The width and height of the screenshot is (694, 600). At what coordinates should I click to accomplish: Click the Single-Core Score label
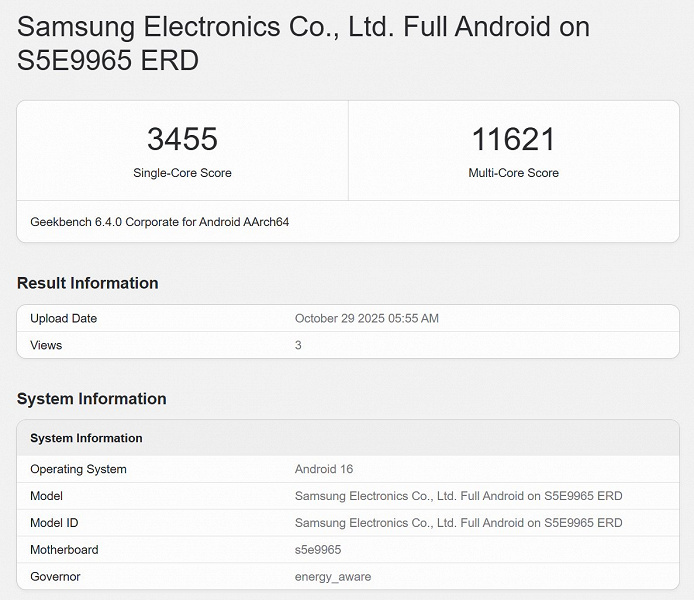(x=182, y=173)
